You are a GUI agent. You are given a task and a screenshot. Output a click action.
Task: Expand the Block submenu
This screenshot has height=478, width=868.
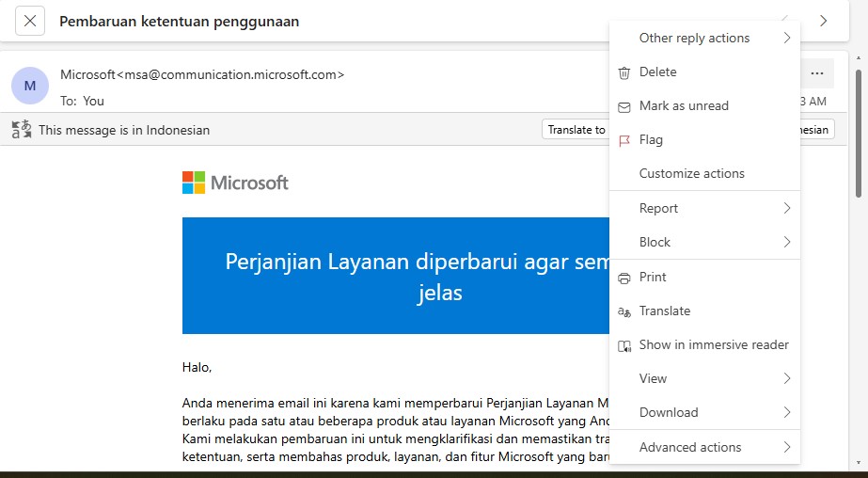click(704, 242)
